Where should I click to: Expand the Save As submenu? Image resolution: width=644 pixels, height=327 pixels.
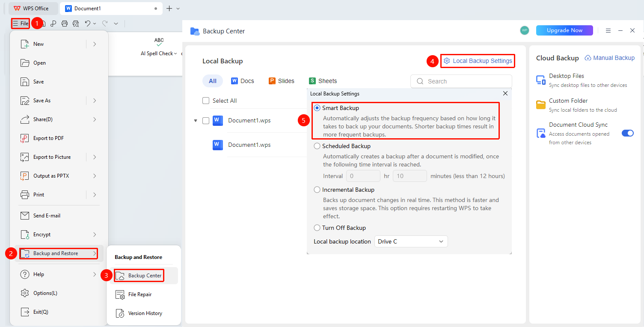tap(95, 101)
